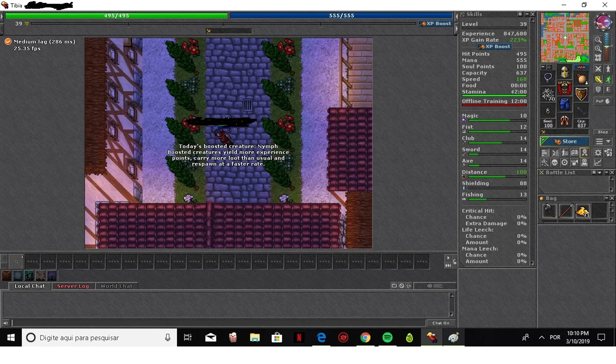Viewport: 616px width, 364px height.
Task: Toggle the action bar lock
Action: [455, 262]
